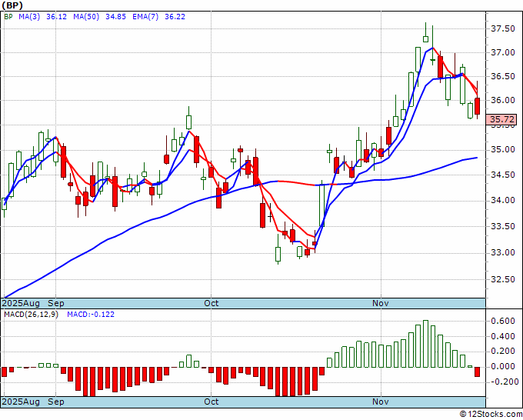Viewport: 523px width, 420px height.
Task: Select the current price tag 35.72
Action: pos(501,119)
